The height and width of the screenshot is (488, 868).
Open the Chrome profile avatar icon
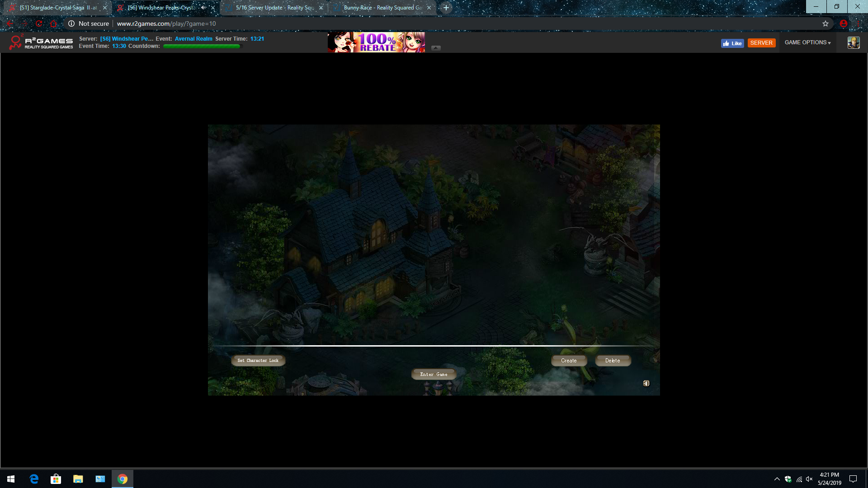[843, 23]
